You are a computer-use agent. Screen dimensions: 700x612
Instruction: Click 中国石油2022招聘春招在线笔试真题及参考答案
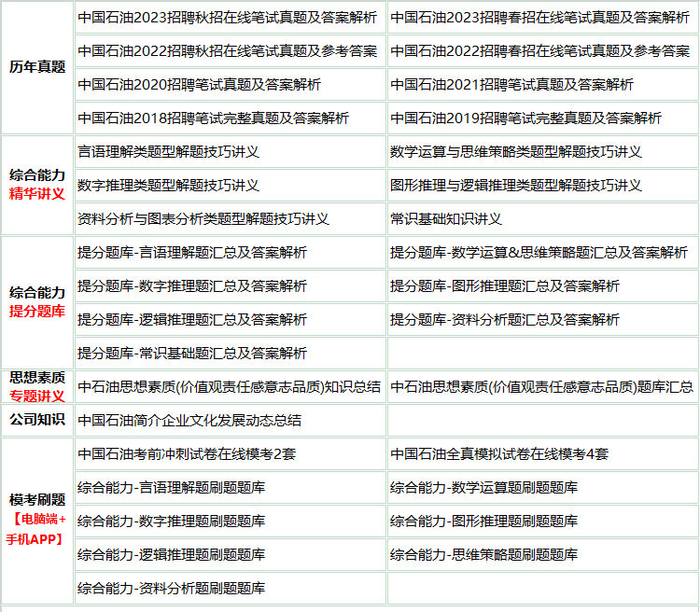coord(539,51)
